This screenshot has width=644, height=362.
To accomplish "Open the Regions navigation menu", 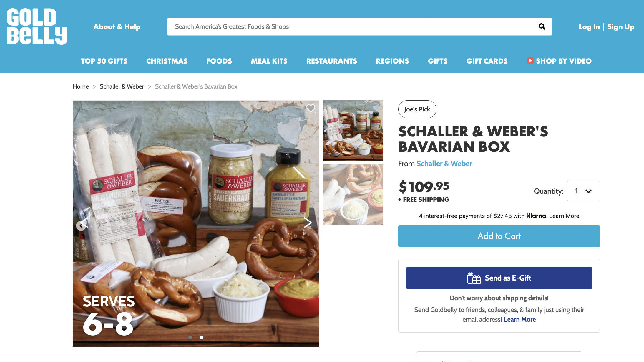I will pos(392,61).
